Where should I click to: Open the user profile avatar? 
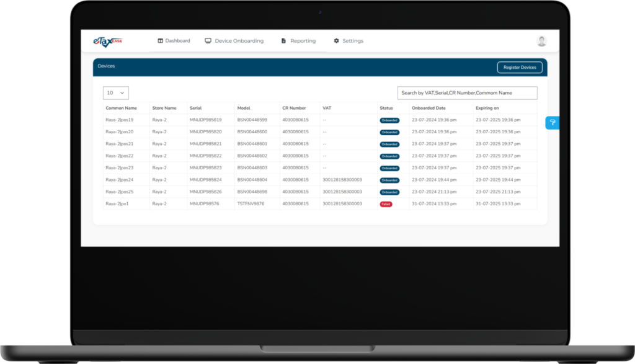click(541, 41)
